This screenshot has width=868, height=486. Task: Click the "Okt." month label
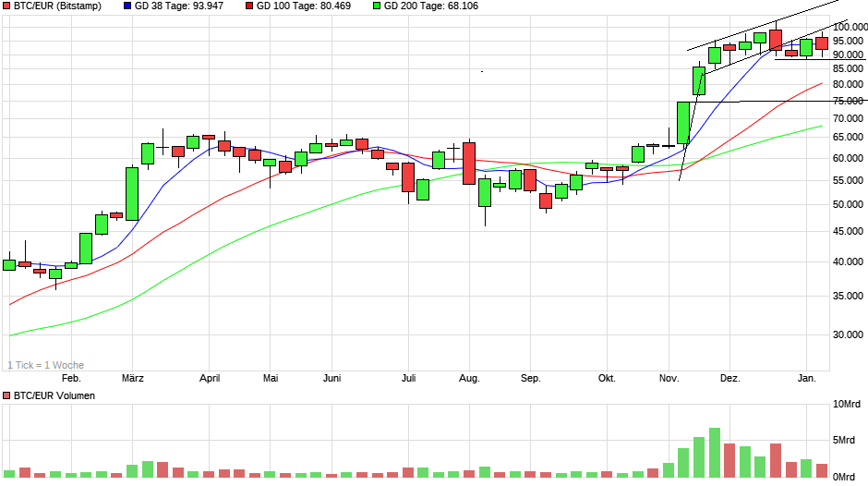[607, 379]
